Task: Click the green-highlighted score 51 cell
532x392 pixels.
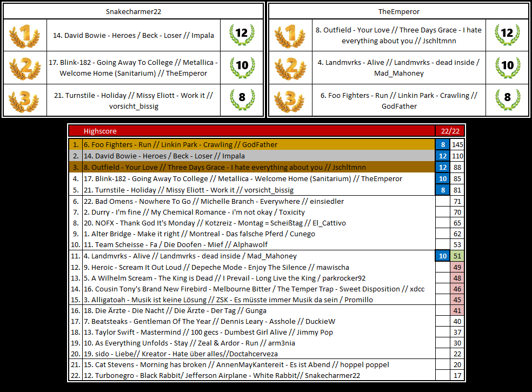Action: [x=457, y=256]
